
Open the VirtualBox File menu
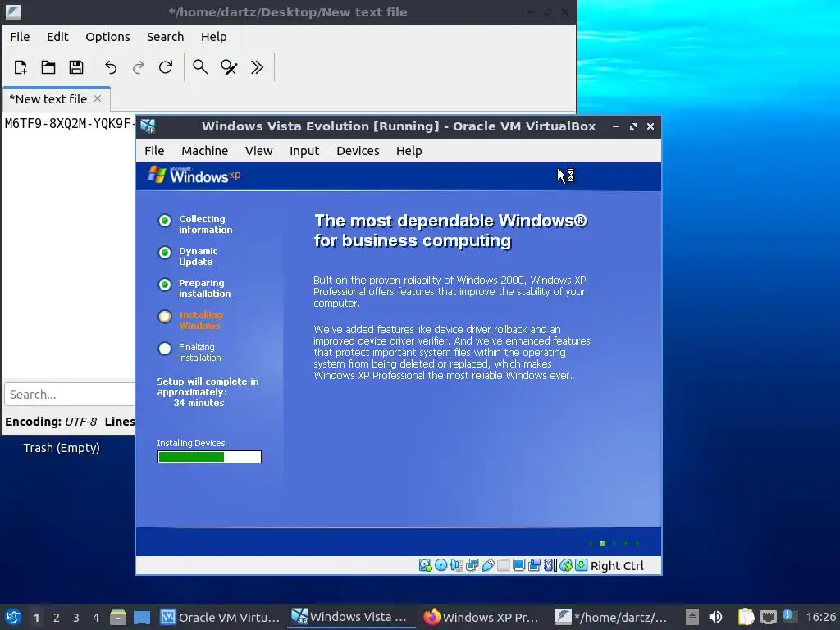click(x=154, y=151)
